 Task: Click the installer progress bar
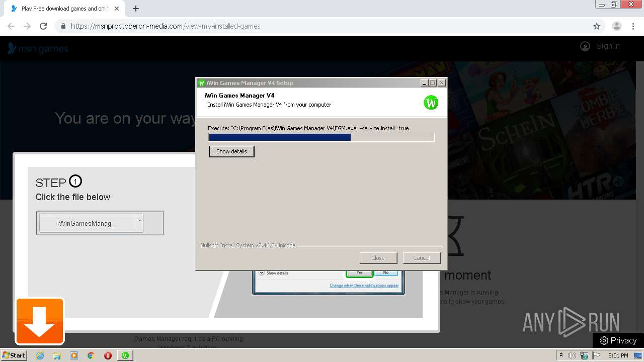click(321, 137)
